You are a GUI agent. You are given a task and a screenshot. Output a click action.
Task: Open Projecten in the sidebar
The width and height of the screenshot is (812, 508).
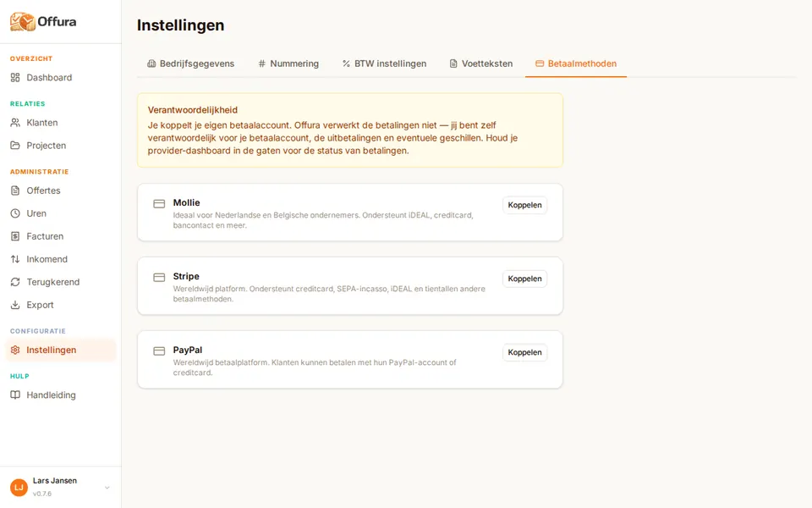[x=61, y=146]
